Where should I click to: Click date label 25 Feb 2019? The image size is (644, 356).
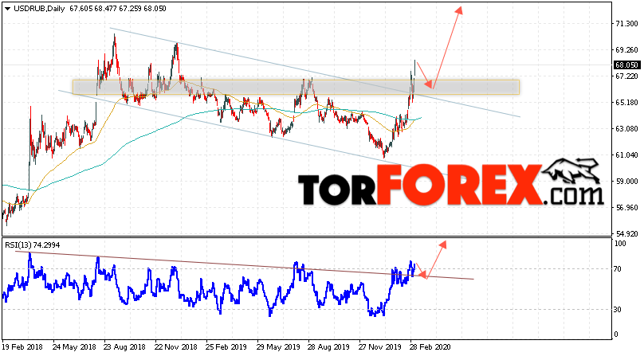click(226, 347)
